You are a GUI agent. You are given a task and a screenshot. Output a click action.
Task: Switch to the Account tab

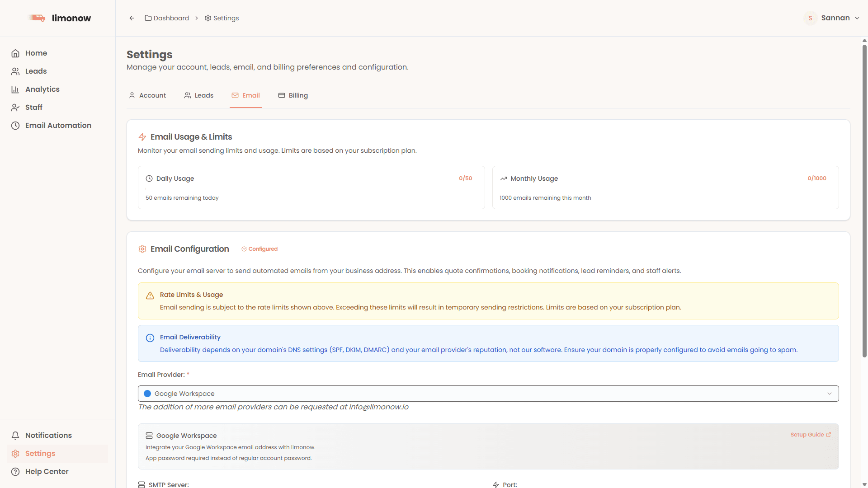(x=147, y=95)
